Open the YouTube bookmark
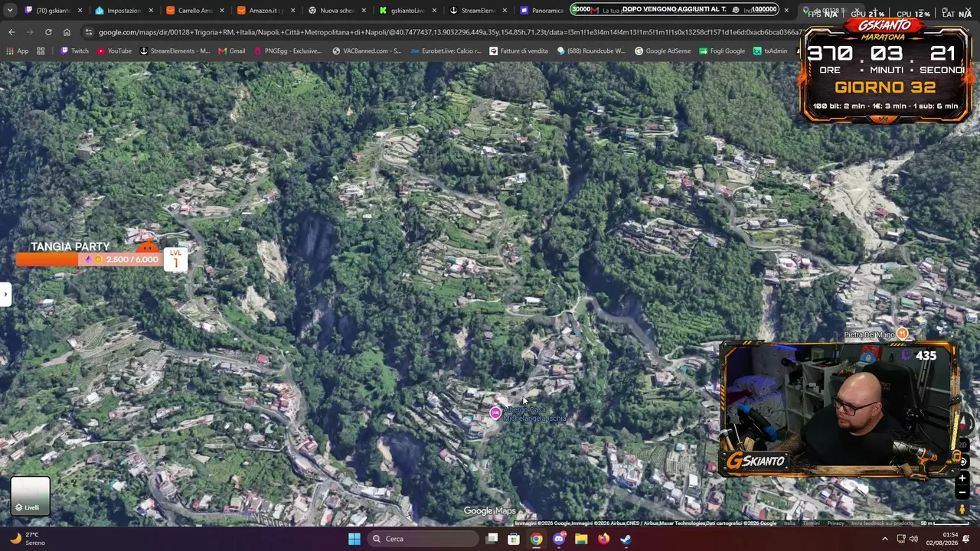980x551 pixels. point(113,51)
